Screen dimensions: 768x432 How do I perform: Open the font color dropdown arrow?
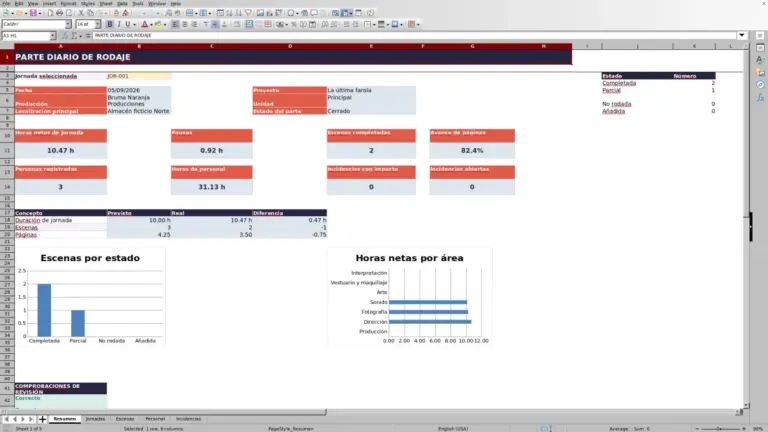tap(151, 24)
